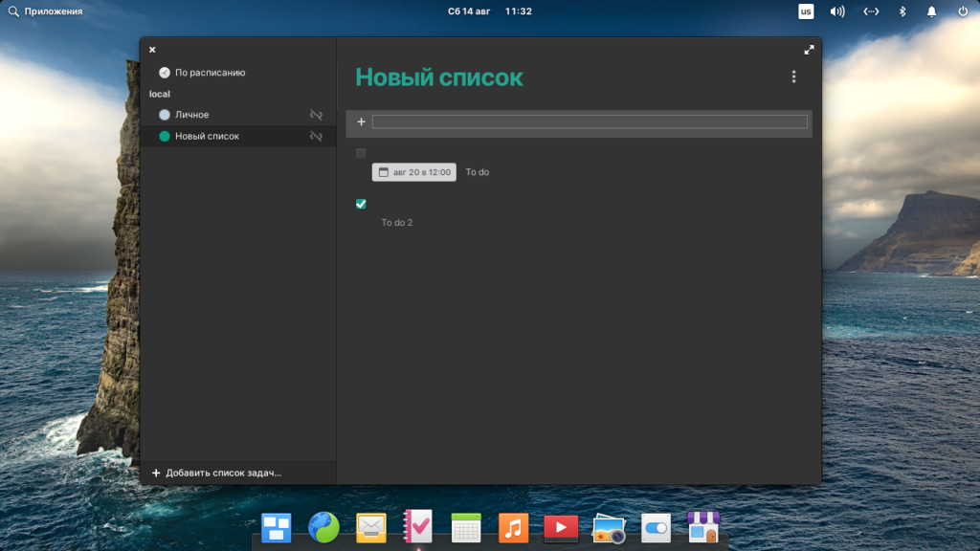The height and width of the screenshot is (551, 980).
Task: Open the 'авг 20 в 12:00' due date button
Action: pyautogui.click(x=414, y=172)
